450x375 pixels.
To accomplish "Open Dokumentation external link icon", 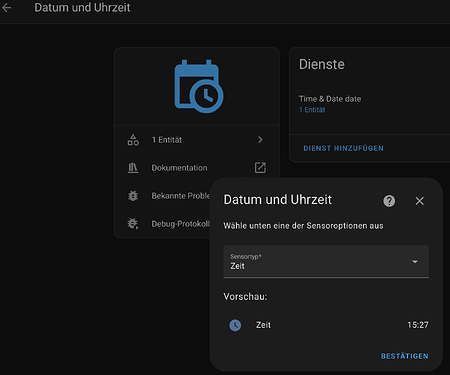I will click(x=260, y=168).
